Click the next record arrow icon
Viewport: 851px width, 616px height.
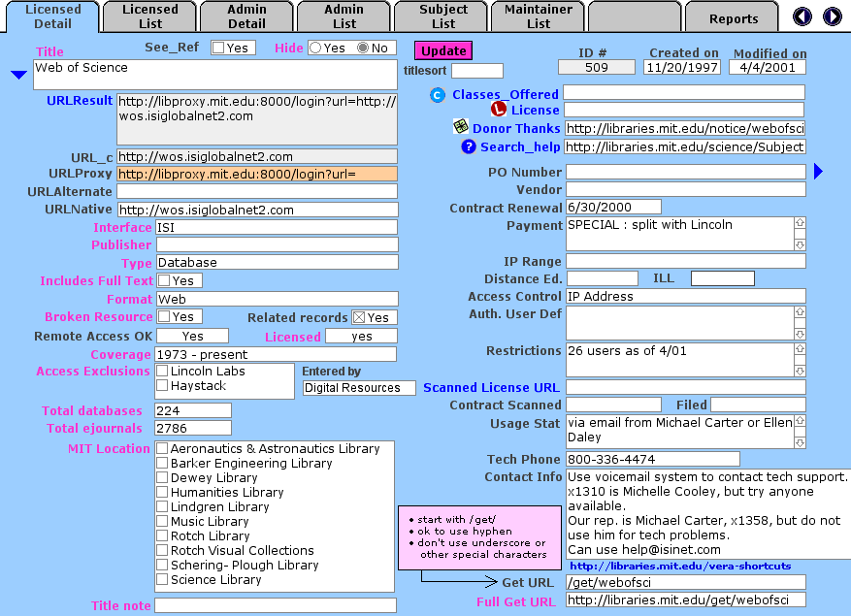tap(832, 16)
